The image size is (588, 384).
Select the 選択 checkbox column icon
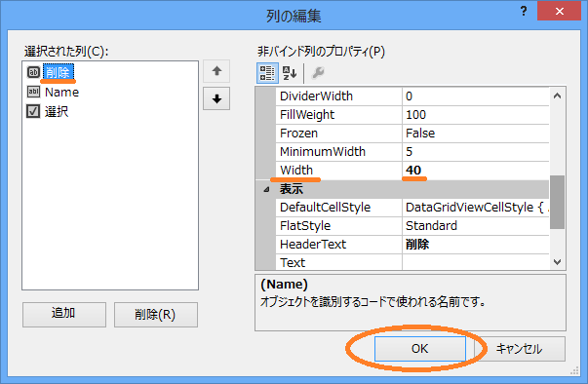33,111
